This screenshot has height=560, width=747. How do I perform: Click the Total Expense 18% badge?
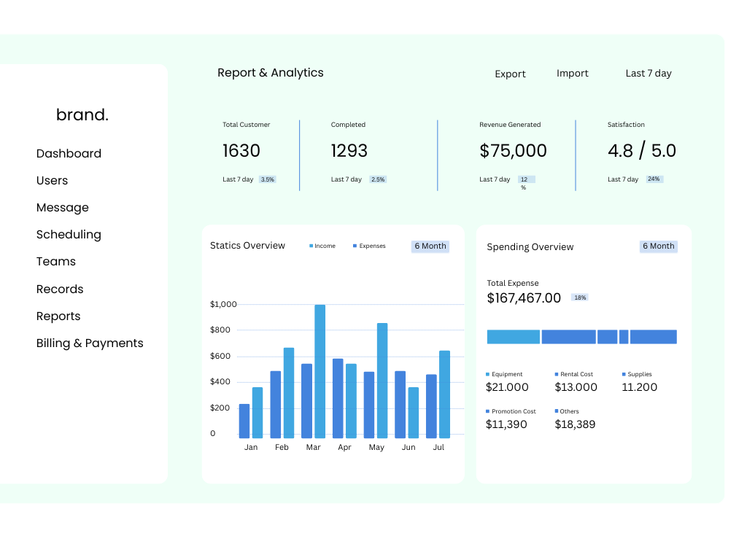(x=580, y=297)
